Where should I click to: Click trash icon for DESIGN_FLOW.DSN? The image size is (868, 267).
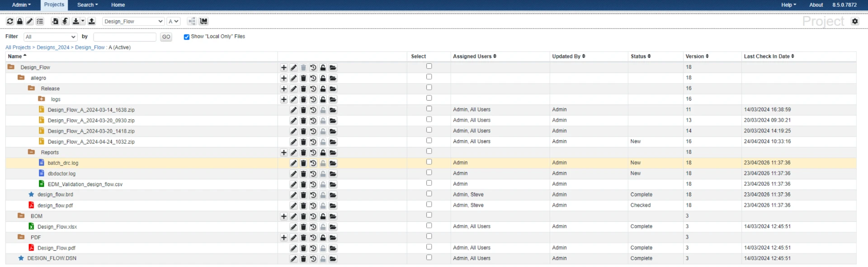coord(303,259)
